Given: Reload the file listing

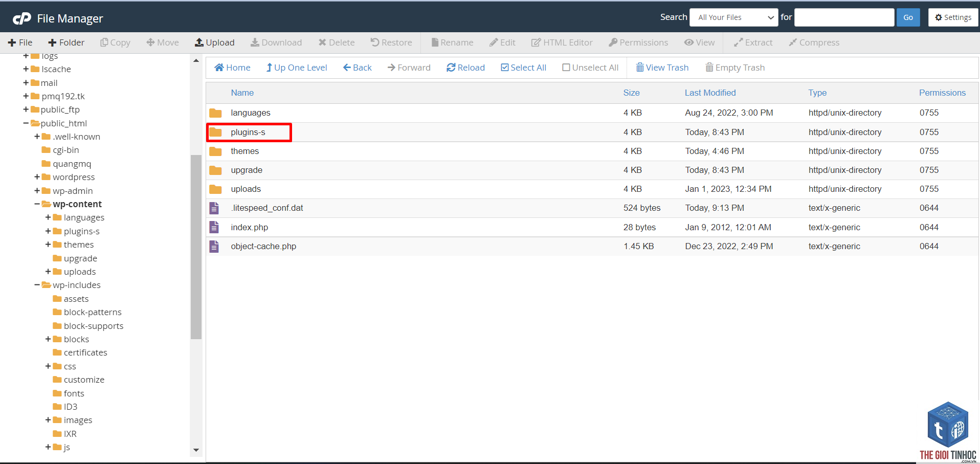Looking at the screenshot, I should (x=465, y=68).
